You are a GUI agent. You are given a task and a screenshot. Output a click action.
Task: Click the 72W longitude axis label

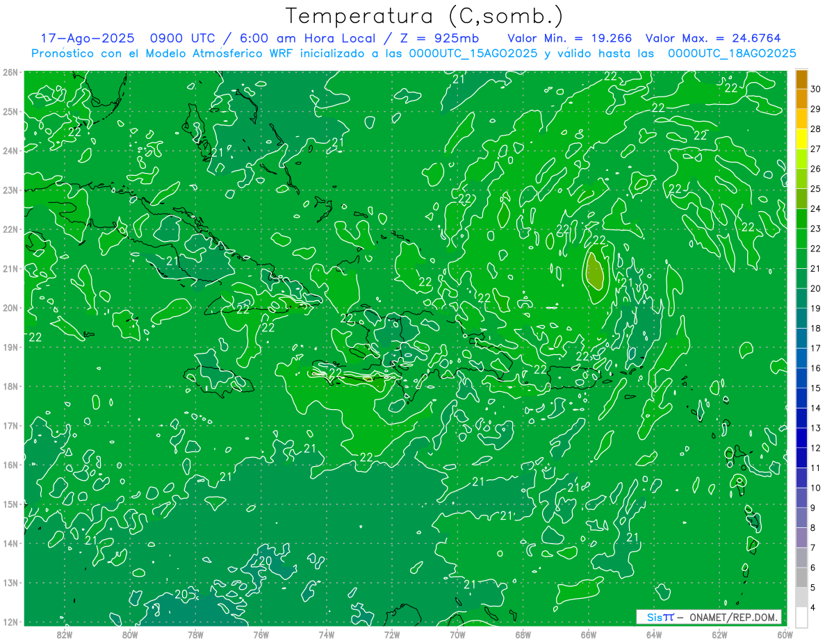point(392,634)
